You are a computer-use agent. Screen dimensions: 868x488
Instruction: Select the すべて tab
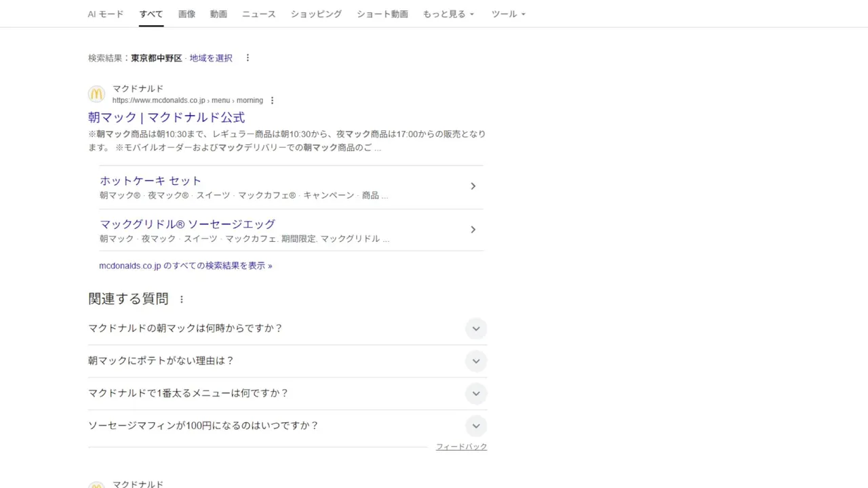click(x=151, y=14)
